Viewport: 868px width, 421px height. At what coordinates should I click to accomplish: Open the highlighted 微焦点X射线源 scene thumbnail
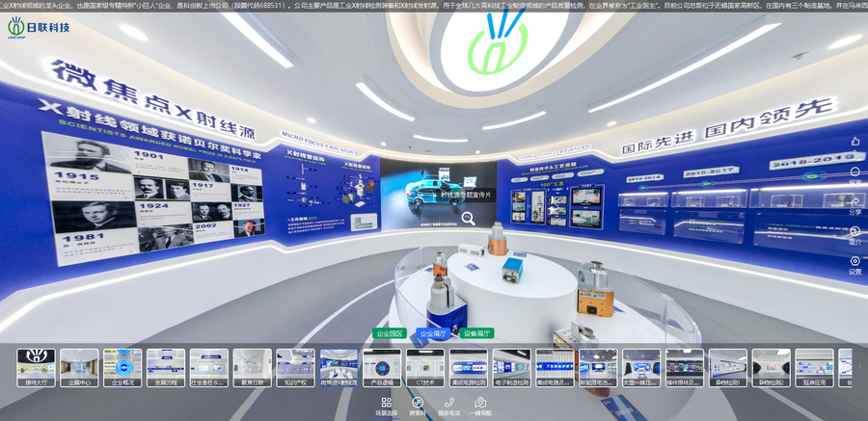pos(339,367)
